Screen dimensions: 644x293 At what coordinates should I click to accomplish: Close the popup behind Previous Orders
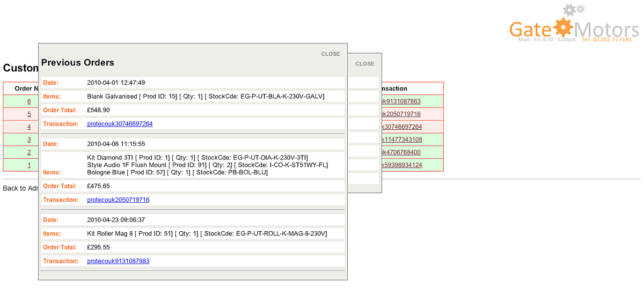[x=364, y=64]
